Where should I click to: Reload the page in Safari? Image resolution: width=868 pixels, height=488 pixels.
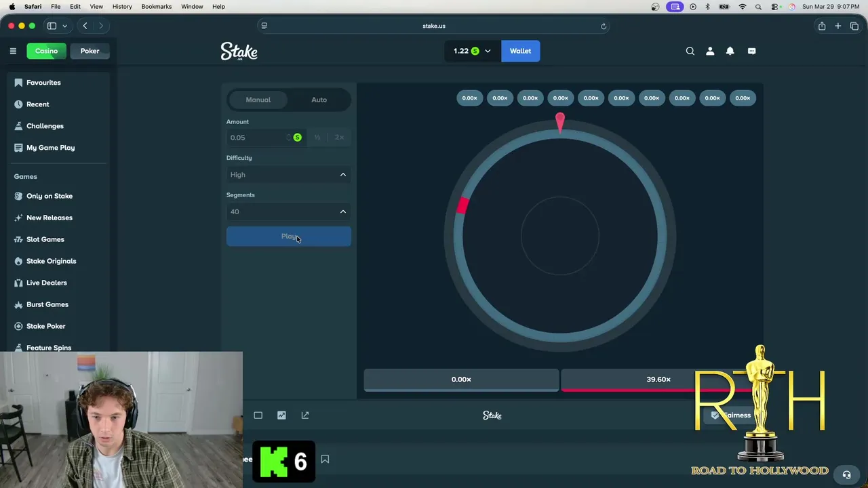pyautogui.click(x=603, y=26)
